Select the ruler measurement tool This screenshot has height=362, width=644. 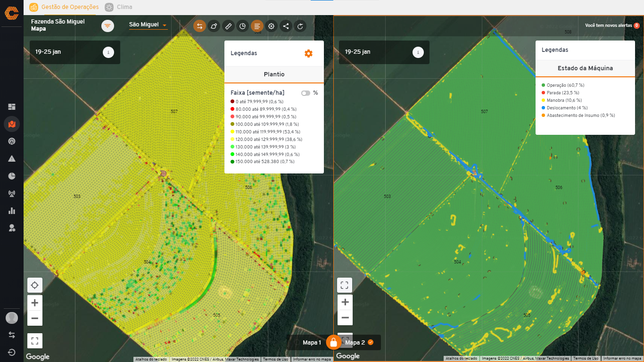coord(228,26)
